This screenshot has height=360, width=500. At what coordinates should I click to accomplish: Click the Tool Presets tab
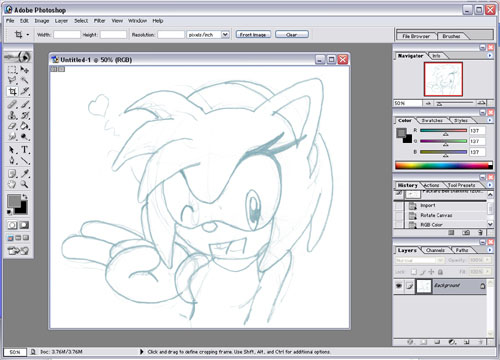click(x=461, y=185)
